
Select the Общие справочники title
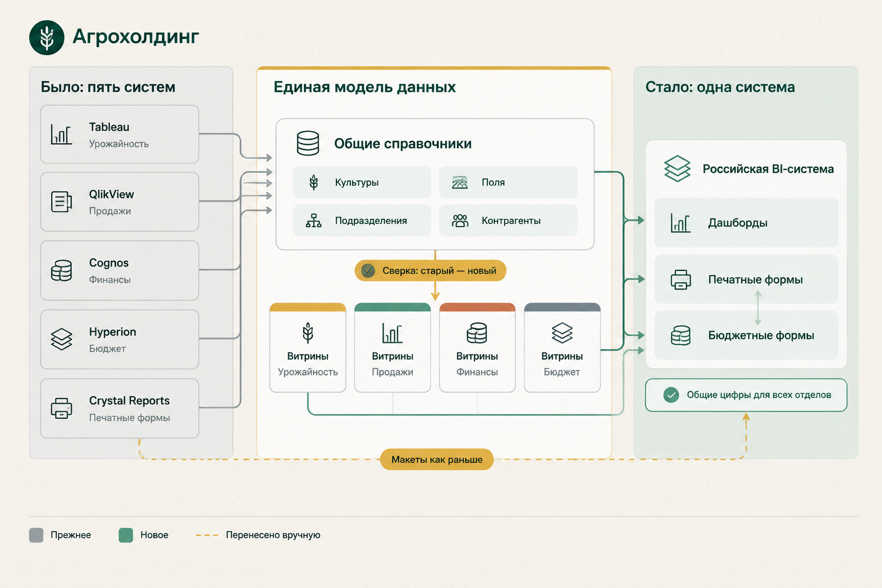point(403,144)
